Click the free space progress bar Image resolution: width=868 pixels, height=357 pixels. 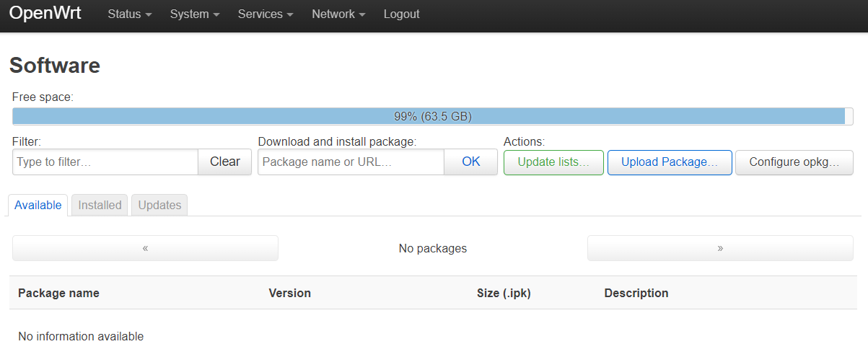pos(433,116)
